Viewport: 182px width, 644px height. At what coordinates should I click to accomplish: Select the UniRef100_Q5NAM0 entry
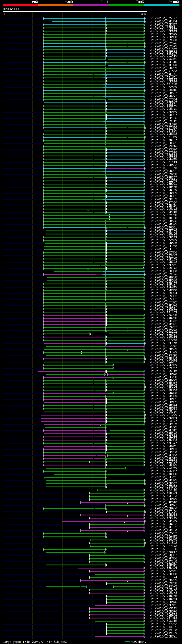[x=163, y=508]
